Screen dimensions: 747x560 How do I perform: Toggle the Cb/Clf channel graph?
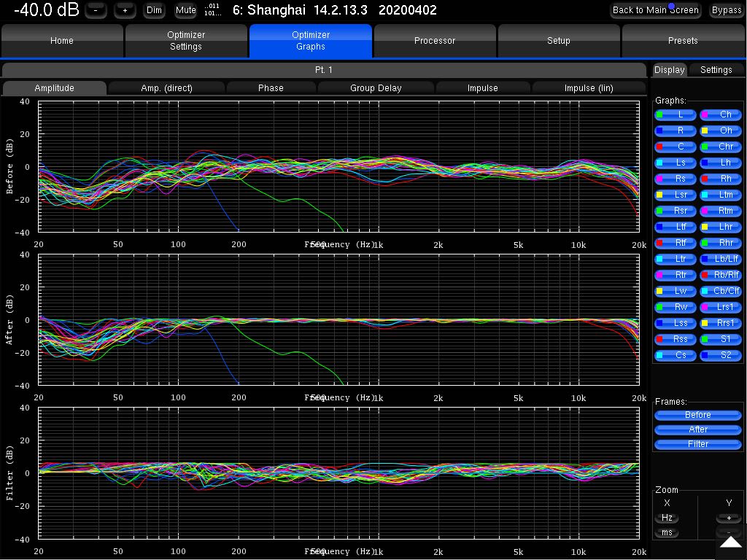(721, 291)
